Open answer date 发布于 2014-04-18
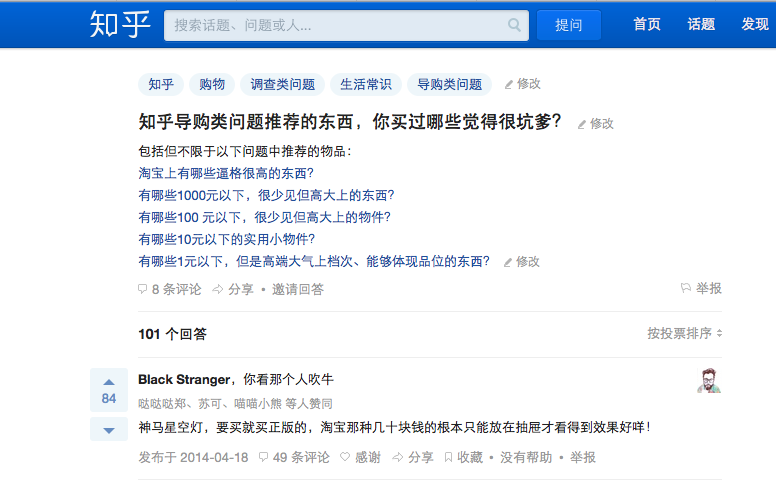 (193, 457)
